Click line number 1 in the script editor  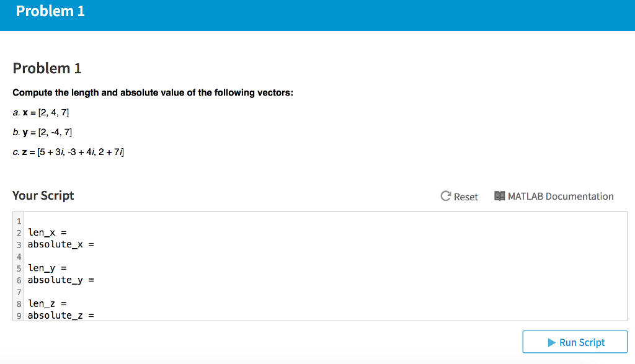pyautogui.click(x=19, y=221)
